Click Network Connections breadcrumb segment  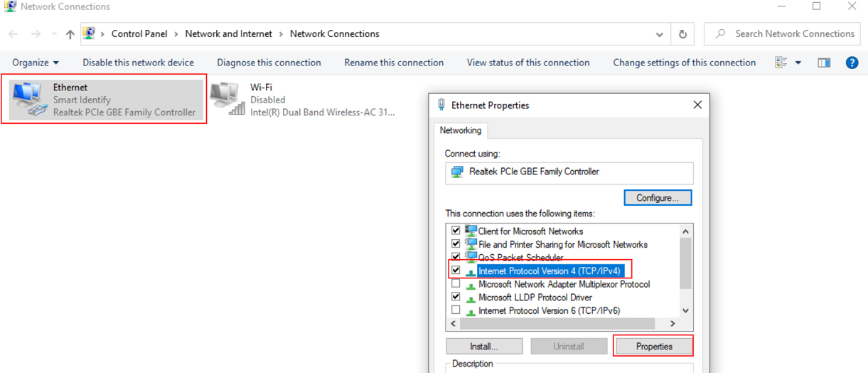point(335,33)
